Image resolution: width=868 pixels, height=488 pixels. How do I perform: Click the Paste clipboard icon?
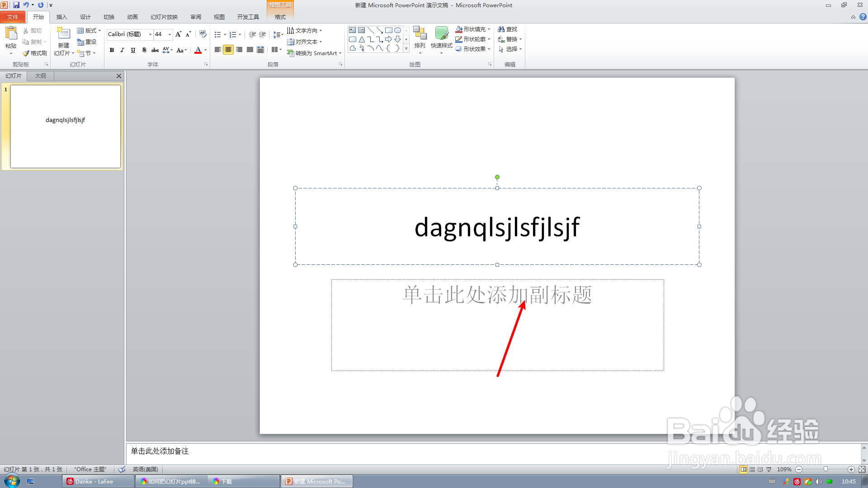point(11,33)
